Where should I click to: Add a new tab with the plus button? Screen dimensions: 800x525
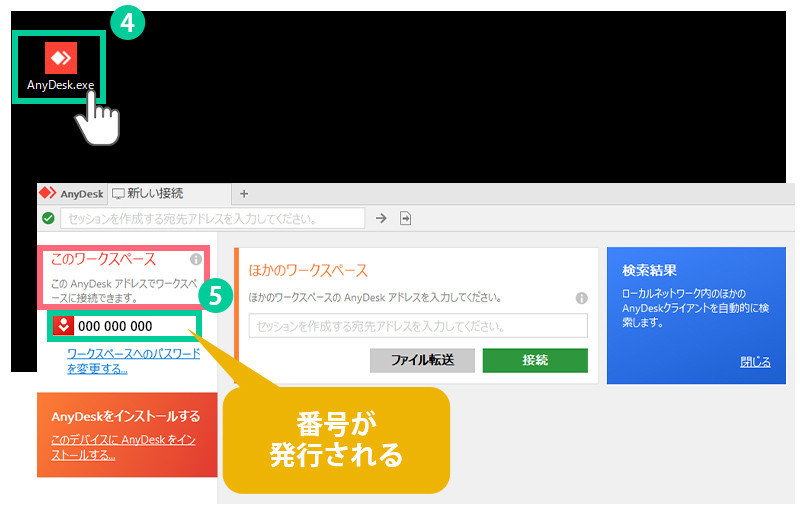(x=243, y=194)
